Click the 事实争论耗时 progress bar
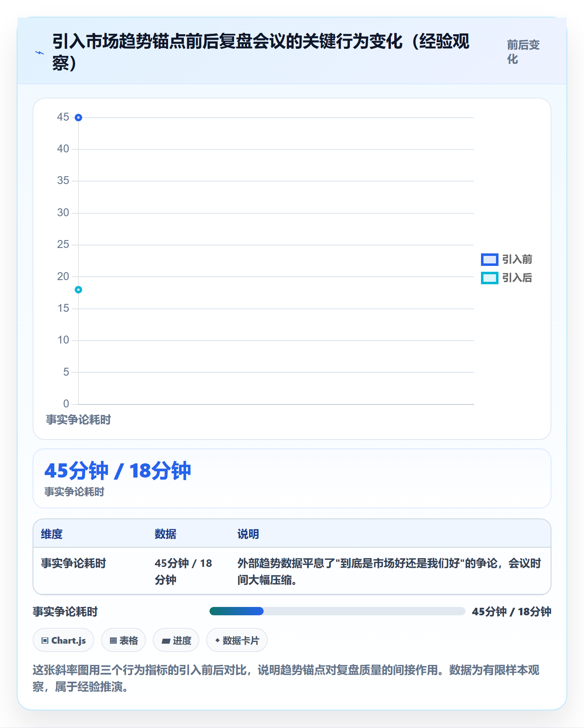584x728 pixels. 337,611
